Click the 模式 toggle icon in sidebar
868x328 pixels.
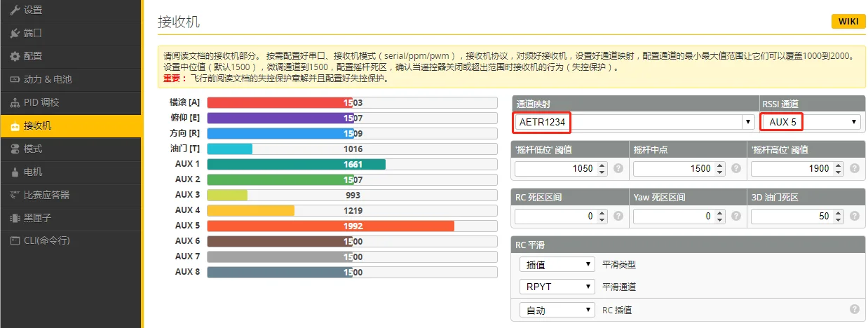click(x=15, y=149)
